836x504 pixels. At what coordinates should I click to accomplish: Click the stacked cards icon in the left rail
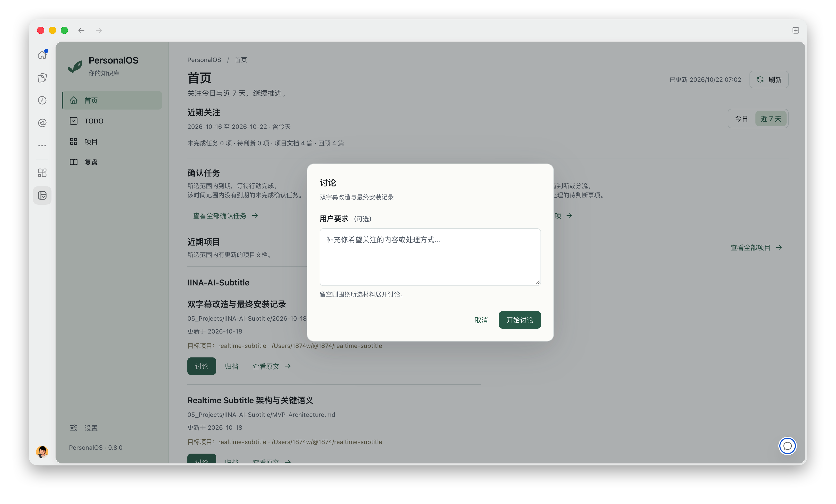[42, 78]
